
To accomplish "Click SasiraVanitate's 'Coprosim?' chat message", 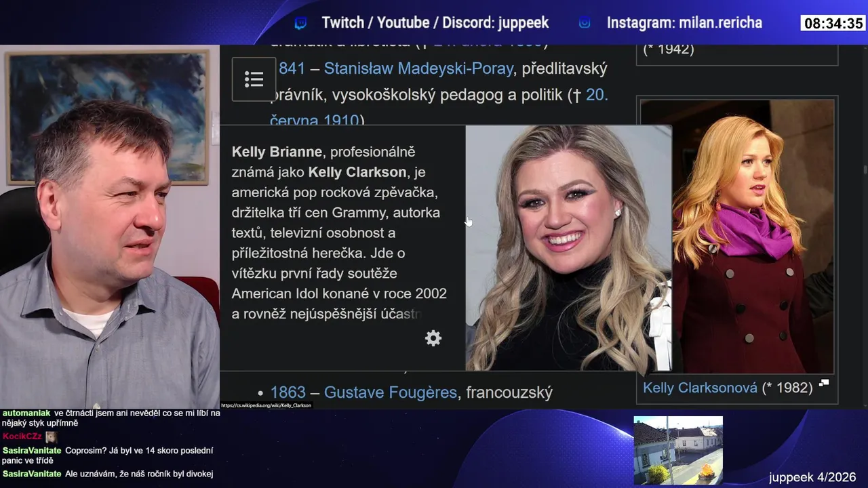I will (107, 455).
